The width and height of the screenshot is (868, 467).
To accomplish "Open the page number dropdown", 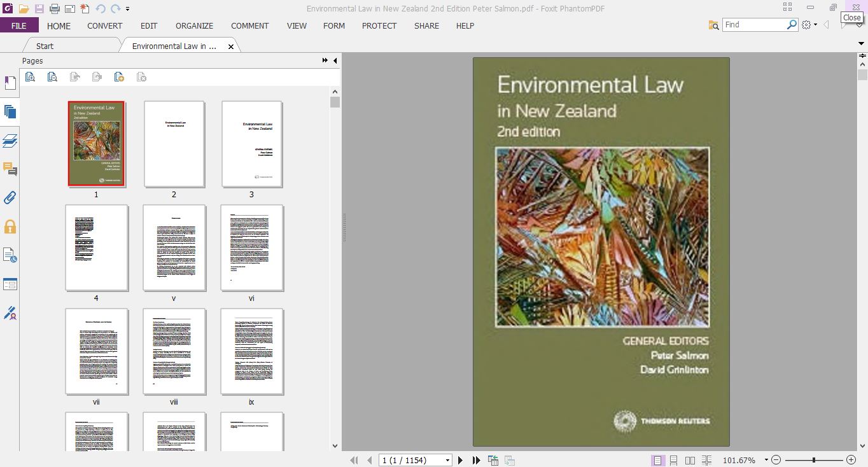I will point(447,460).
